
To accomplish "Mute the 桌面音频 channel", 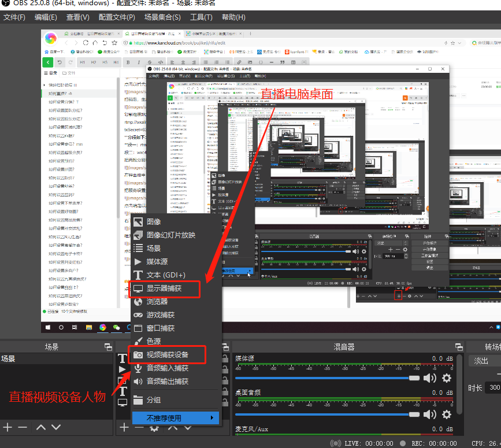I will point(430,414).
